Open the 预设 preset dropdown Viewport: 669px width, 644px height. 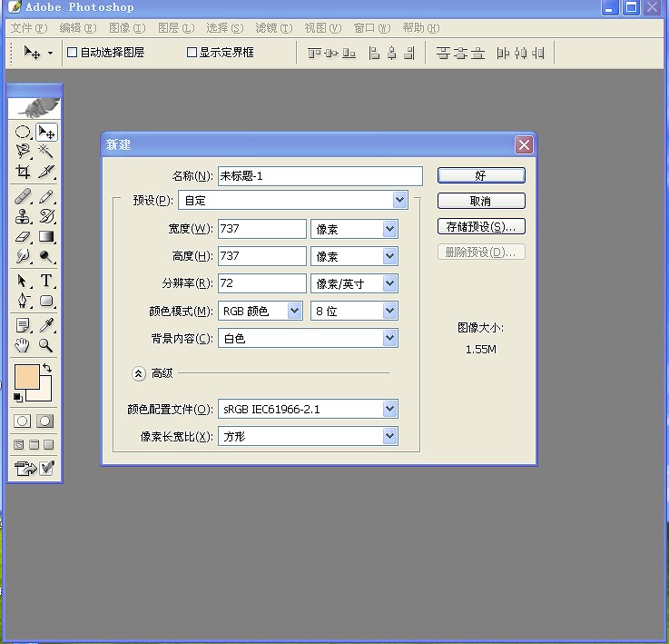(x=399, y=200)
